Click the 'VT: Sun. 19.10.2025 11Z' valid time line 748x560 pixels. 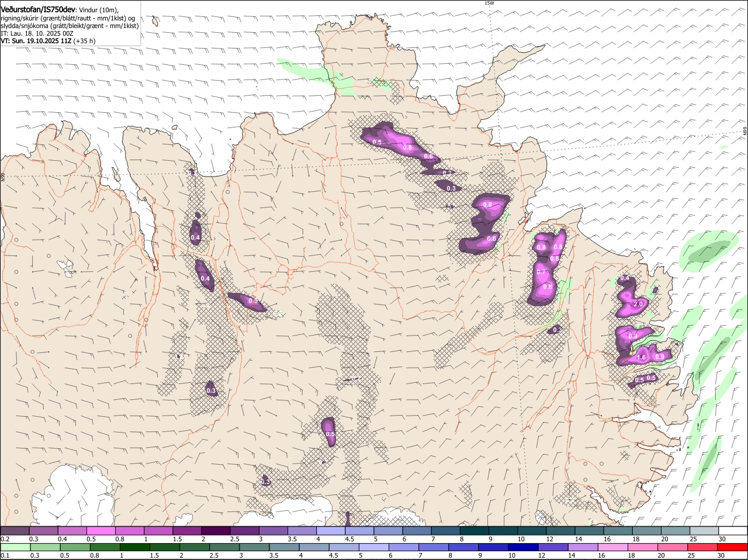coord(48,41)
